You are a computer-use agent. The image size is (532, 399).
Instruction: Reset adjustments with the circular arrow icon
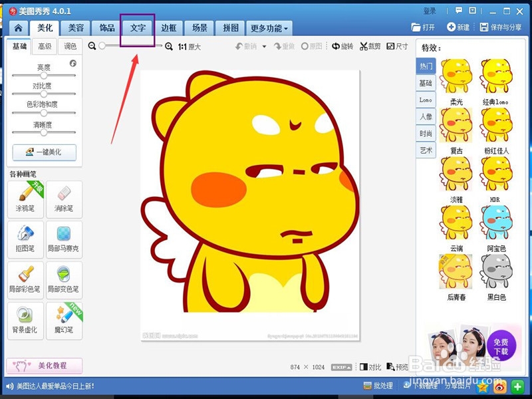tap(73, 63)
